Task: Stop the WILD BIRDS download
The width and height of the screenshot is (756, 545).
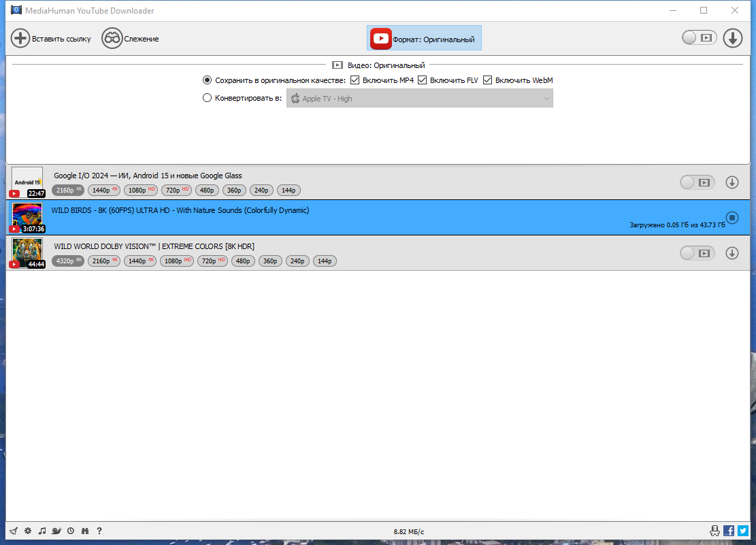Action: tap(732, 218)
